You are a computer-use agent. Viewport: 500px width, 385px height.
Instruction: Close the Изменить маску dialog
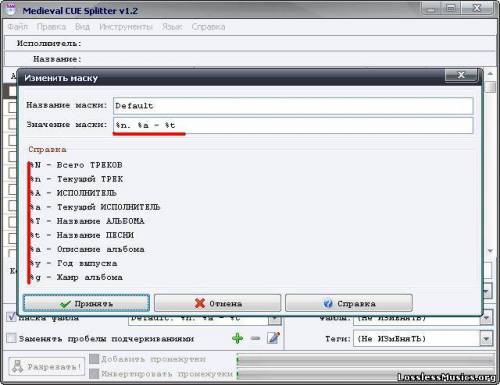click(x=461, y=75)
